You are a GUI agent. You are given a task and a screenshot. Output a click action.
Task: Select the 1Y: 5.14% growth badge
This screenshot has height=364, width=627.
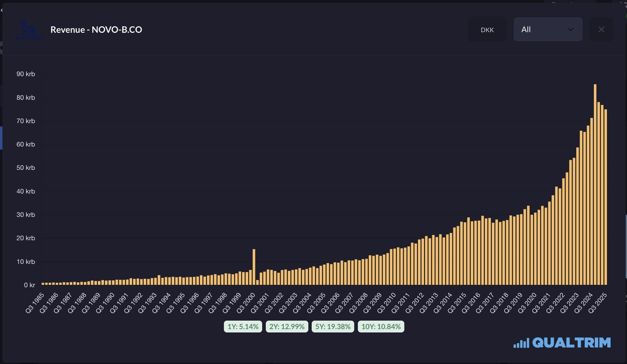pyautogui.click(x=243, y=326)
